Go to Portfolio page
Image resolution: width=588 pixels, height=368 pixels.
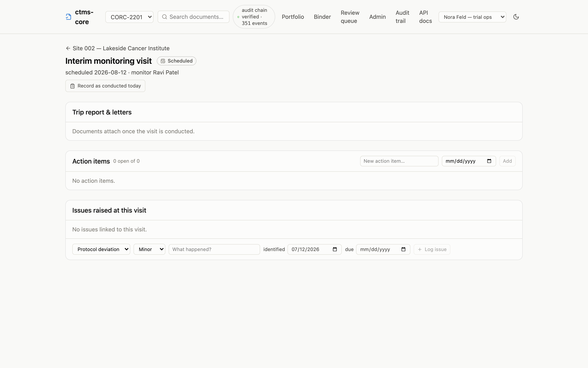click(293, 17)
